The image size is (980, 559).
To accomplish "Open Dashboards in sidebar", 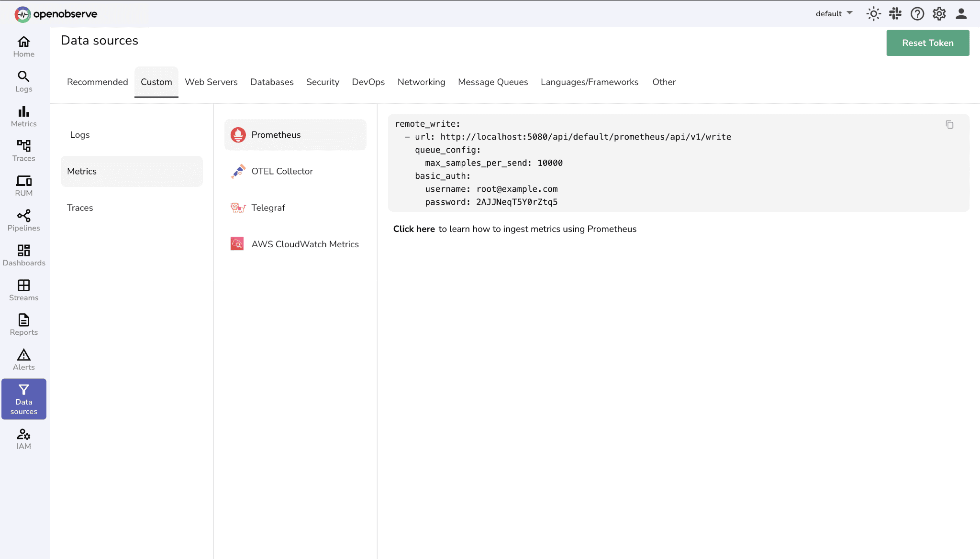I will [24, 256].
